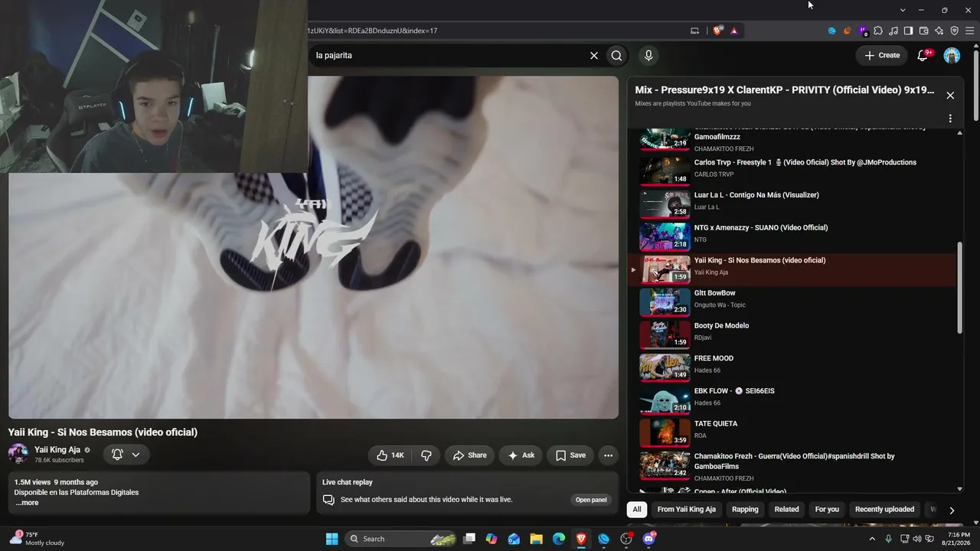The image size is (980, 551).
Task: Expand the description with ...more
Action: pos(27,503)
